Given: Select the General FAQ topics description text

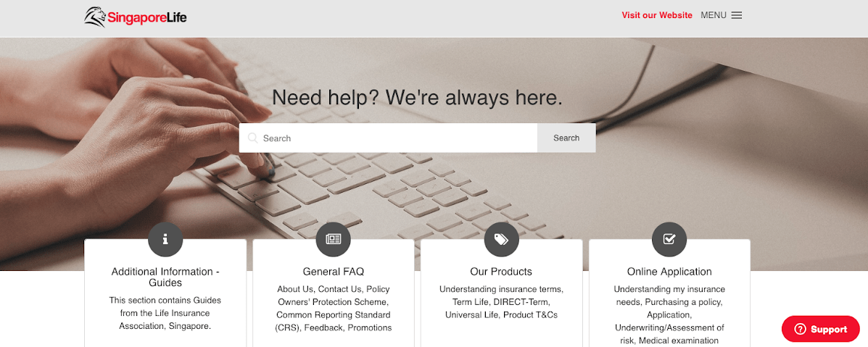Looking at the screenshot, I should [334, 309].
